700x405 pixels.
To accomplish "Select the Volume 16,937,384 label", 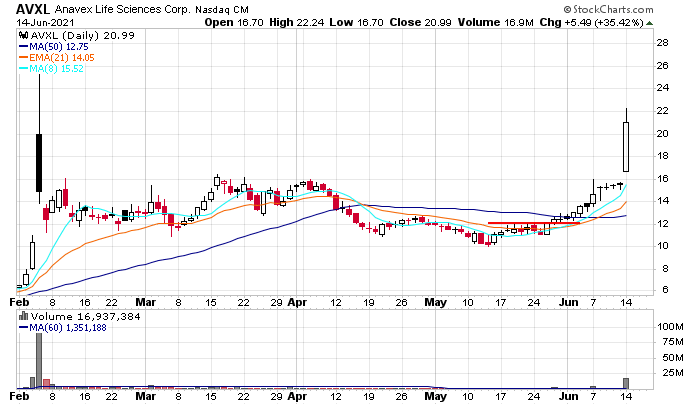I will click(x=85, y=317).
